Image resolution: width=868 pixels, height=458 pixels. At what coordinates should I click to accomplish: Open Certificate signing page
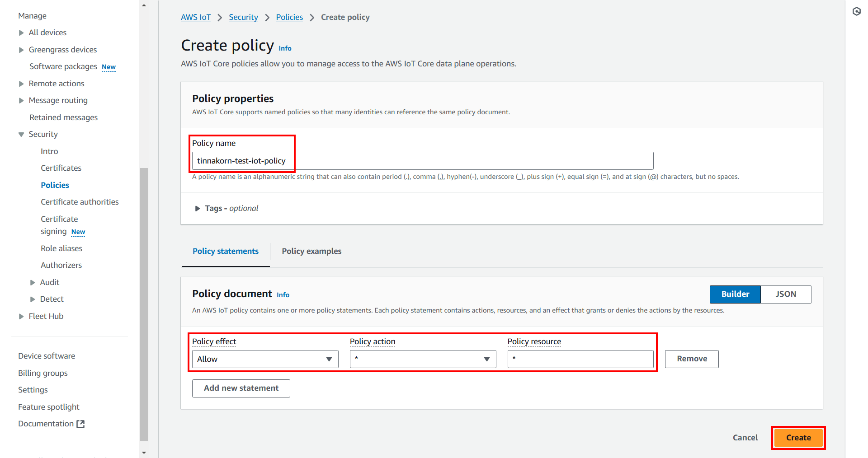click(x=59, y=225)
